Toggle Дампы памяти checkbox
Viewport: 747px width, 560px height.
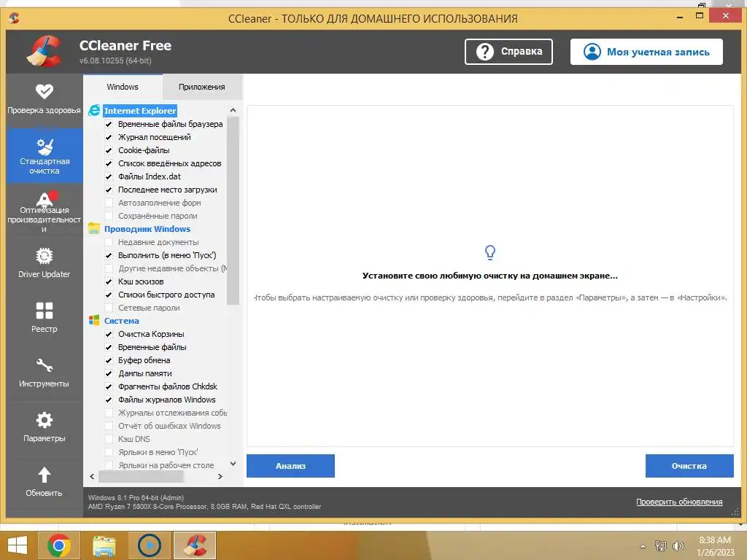coord(109,373)
